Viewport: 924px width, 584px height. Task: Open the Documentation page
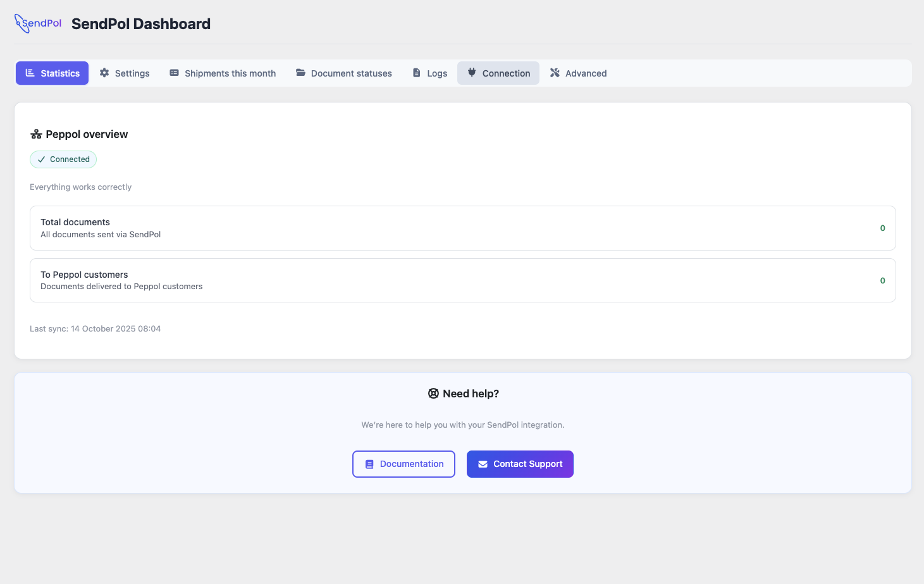click(x=403, y=464)
